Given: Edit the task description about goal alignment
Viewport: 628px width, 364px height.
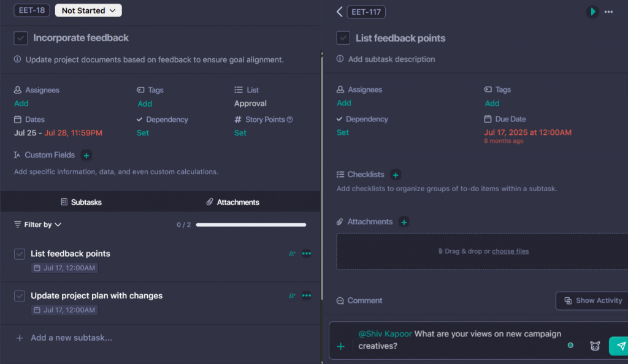Looking at the screenshot, I should click(155, 59).
